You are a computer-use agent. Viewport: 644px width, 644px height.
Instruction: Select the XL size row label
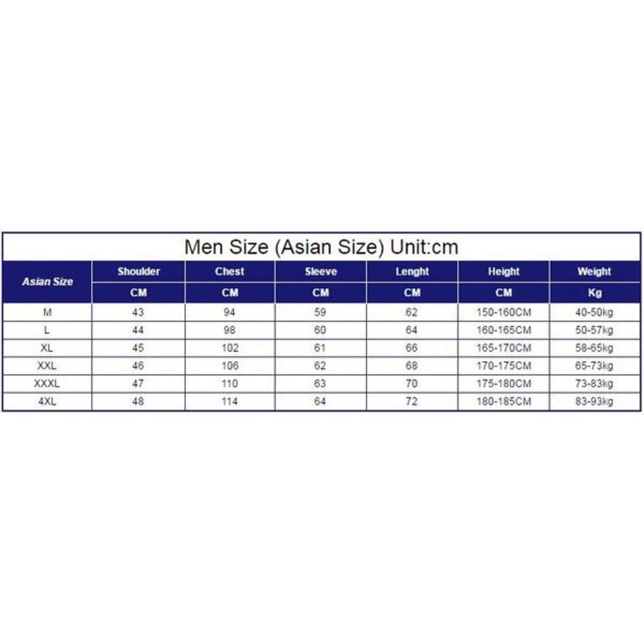pyautogui.click(x=48, y=348)
